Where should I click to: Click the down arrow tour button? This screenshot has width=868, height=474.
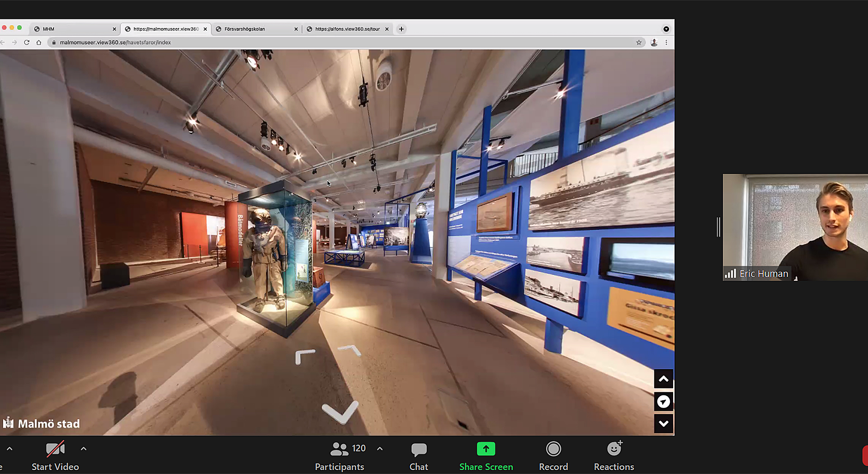pyautogui.click(x=663, y=424)
